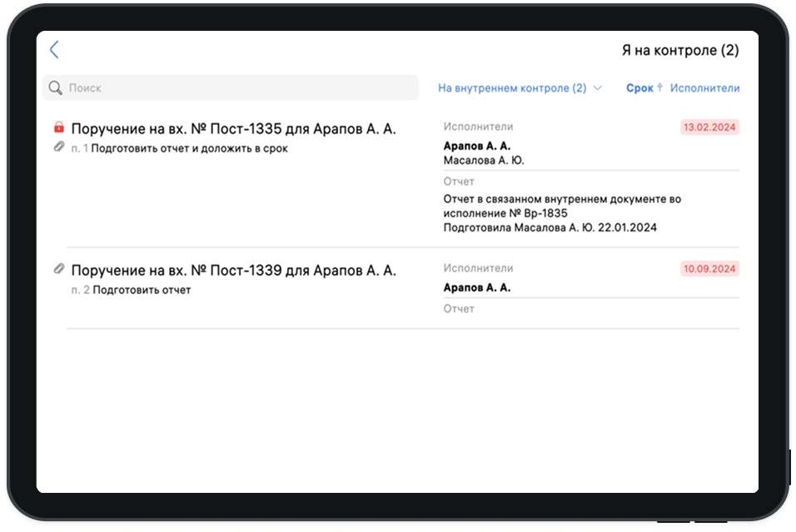Click the Я на контроле (2) header title

[679, 51]
